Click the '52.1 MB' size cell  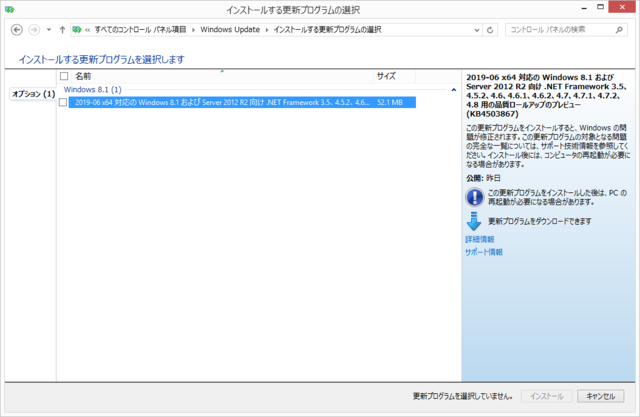(390, 102)
